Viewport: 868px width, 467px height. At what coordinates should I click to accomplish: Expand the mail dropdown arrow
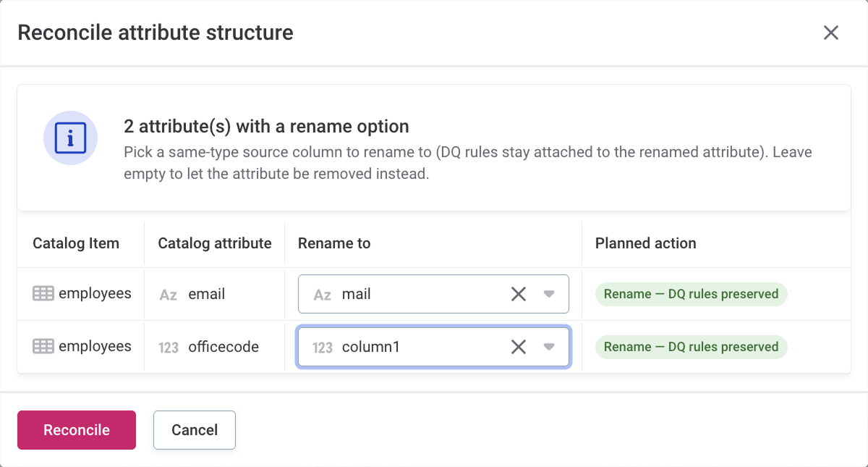(x=549, y=294)
